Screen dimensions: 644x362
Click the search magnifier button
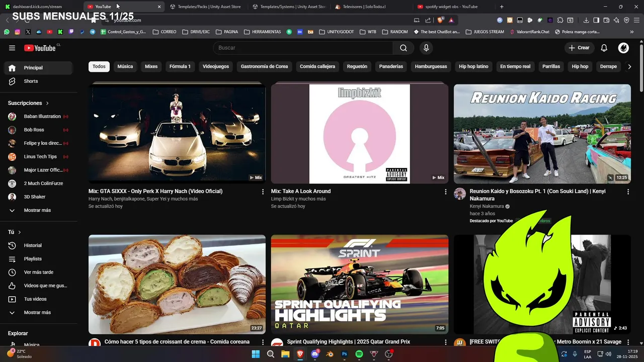404,48
